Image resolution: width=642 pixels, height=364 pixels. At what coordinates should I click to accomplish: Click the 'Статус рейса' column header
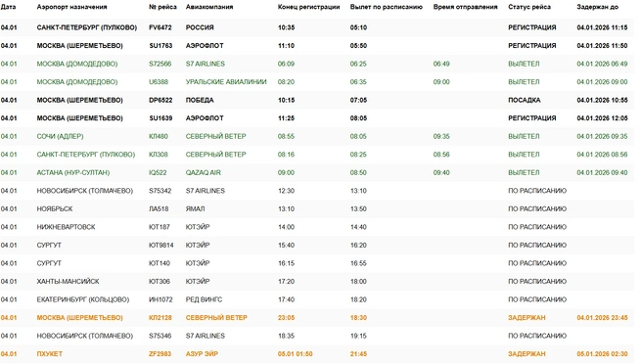click(x=529, y=7)
